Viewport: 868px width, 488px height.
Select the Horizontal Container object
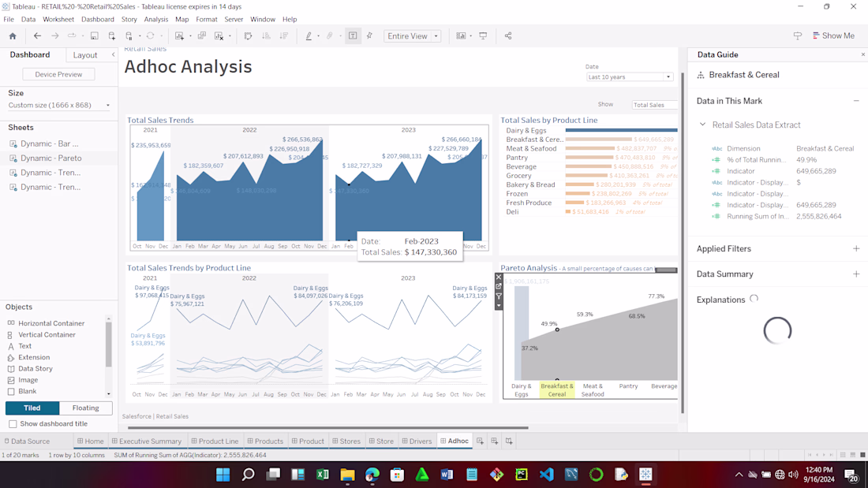pos(51,323)
